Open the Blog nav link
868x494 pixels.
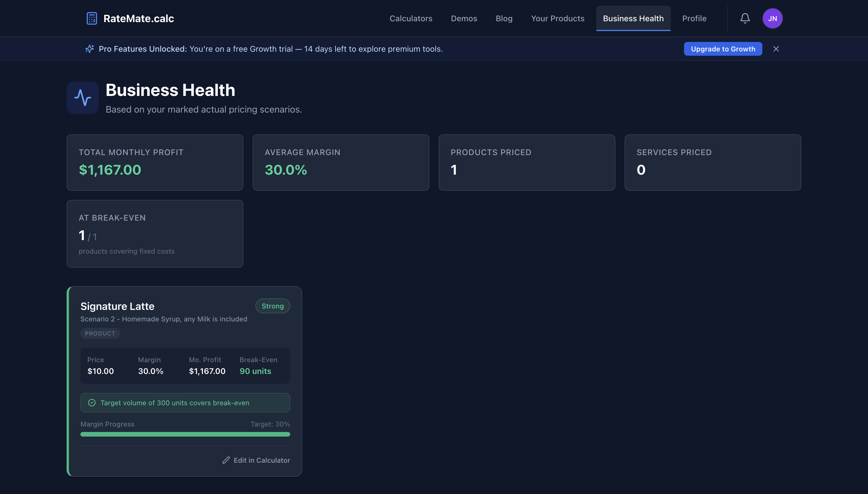point(504,18)
